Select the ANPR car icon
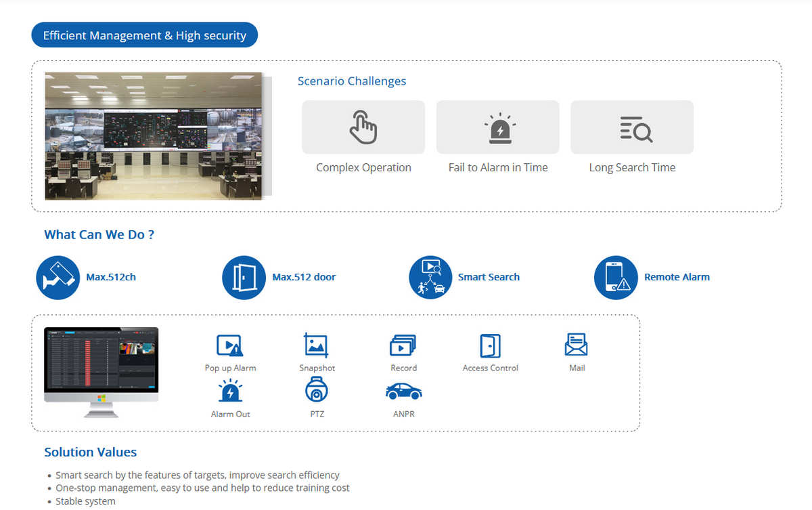Viewport: 812px width, 510px height. pos(403,391)
